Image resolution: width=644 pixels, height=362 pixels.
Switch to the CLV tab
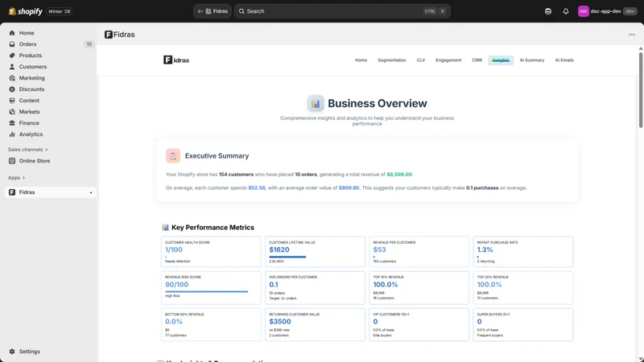pyautogui.click(x=420, y=60)
